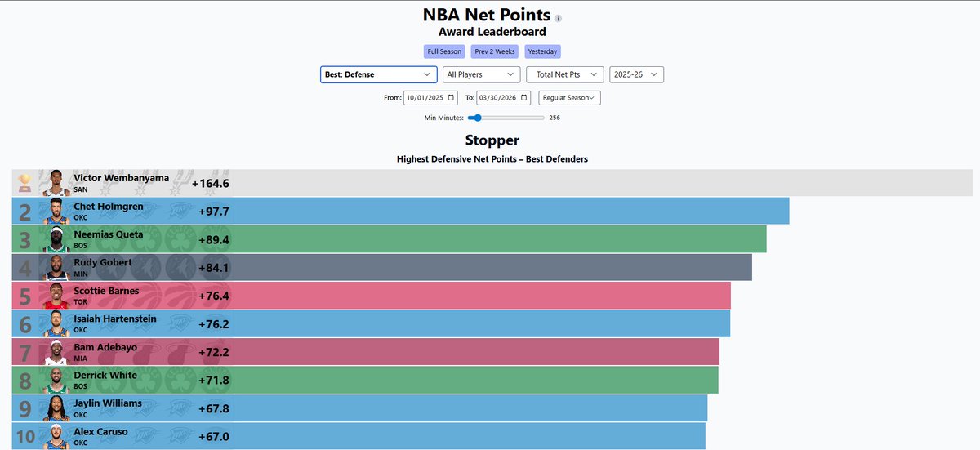
Task: Click the Award Leaderboard subtitle
Action: [492, 32]
